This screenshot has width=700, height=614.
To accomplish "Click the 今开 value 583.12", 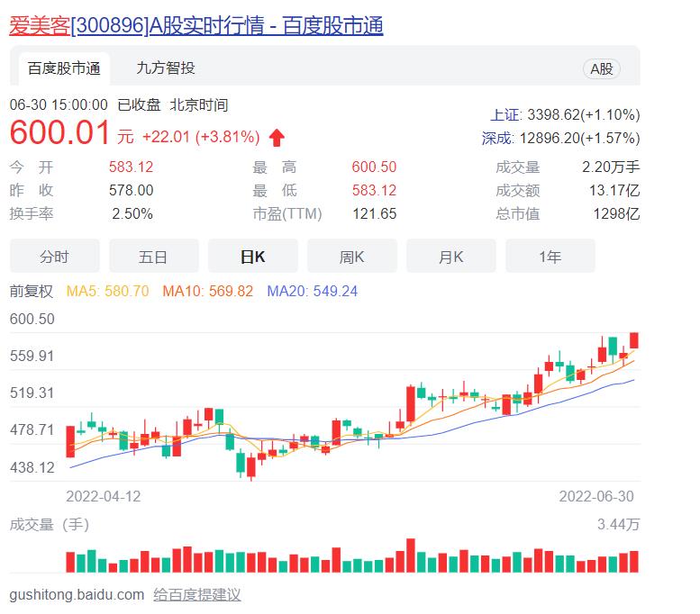I will pos(131,167).
